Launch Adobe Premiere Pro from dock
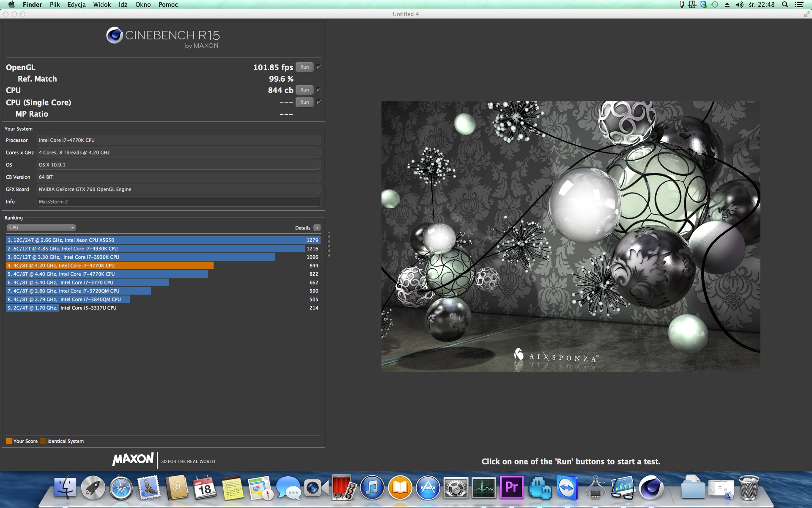Screen dimensions: 812x508 pos(512,488)
